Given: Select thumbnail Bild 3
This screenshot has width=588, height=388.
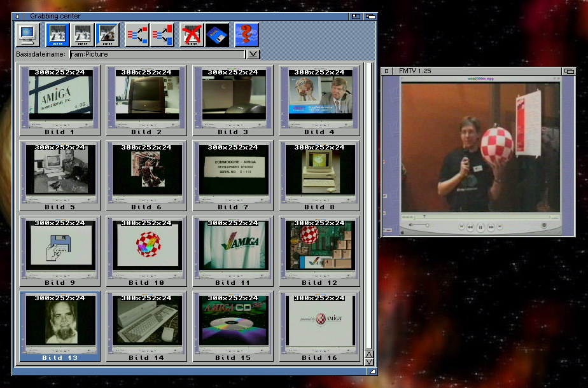Looking at the screenshot, I should coord(233,100).
